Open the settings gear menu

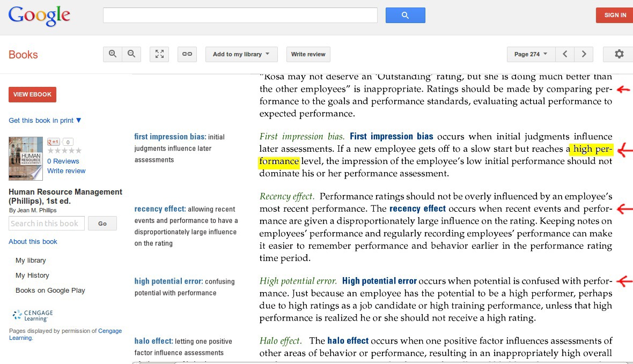[619, 54]
